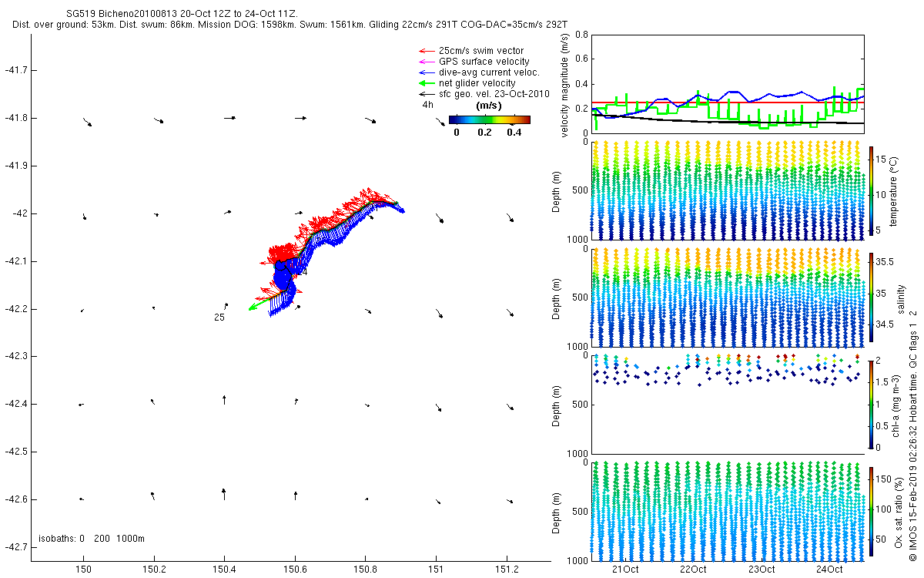Click the temperature color bar

pyautogui.click(x=872, y=191)
